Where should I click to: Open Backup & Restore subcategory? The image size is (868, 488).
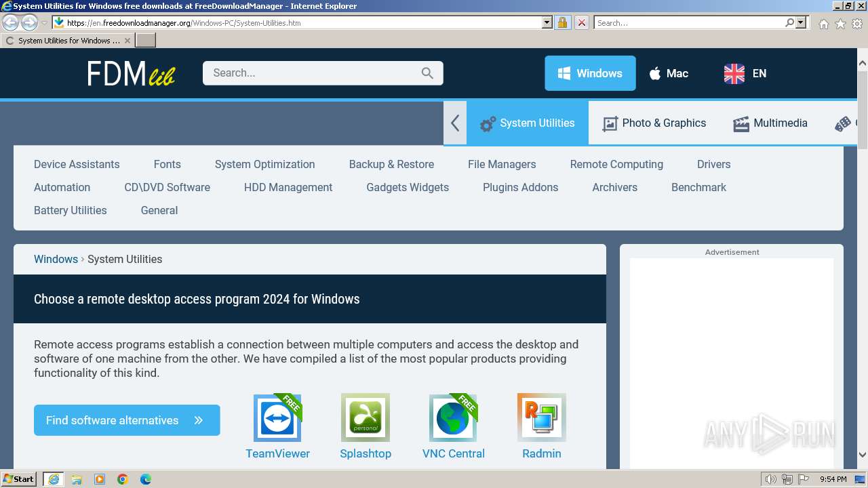[391, 164]
